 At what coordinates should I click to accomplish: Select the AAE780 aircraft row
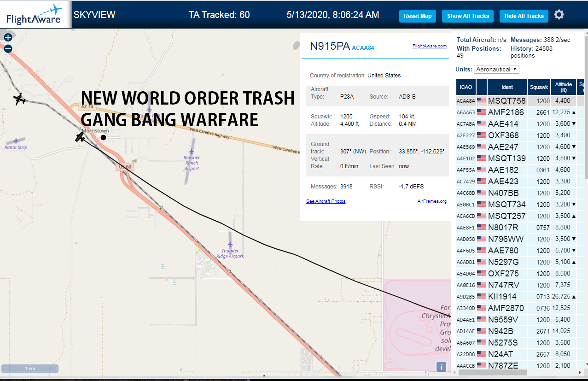520,251
